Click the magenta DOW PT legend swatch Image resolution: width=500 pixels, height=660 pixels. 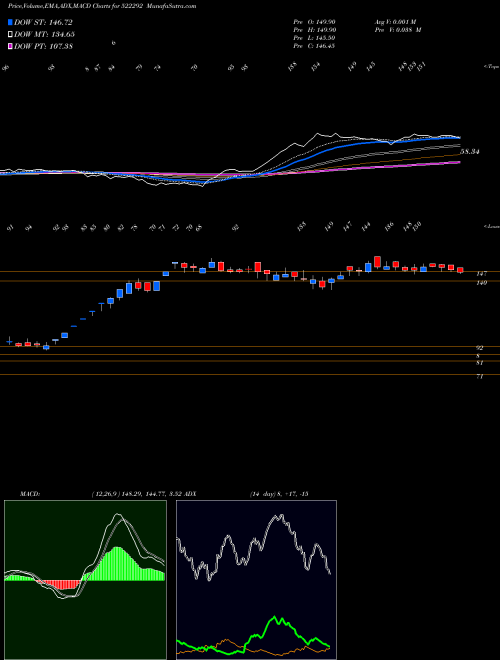(10, 46)
